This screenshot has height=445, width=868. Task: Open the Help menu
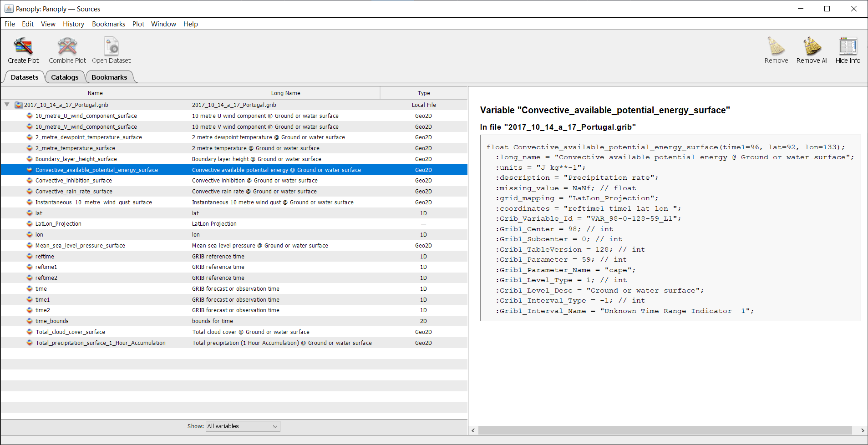[x=190, y=24]
